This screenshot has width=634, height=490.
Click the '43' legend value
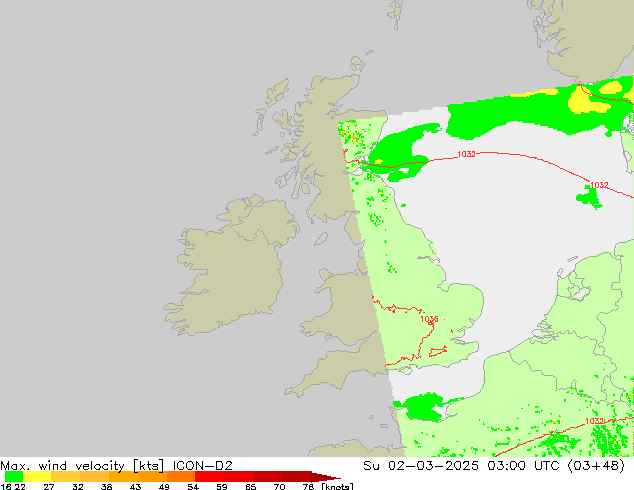click(x=135, y=486)
